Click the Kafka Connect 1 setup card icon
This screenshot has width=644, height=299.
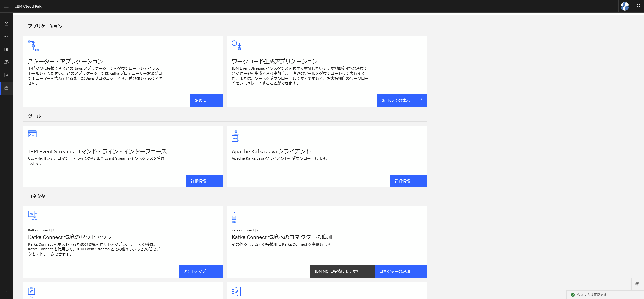(x=33, y=215)
